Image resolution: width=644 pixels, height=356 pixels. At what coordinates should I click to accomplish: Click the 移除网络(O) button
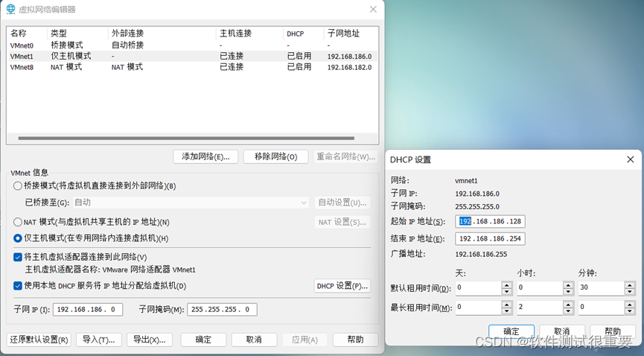point(275,156)
